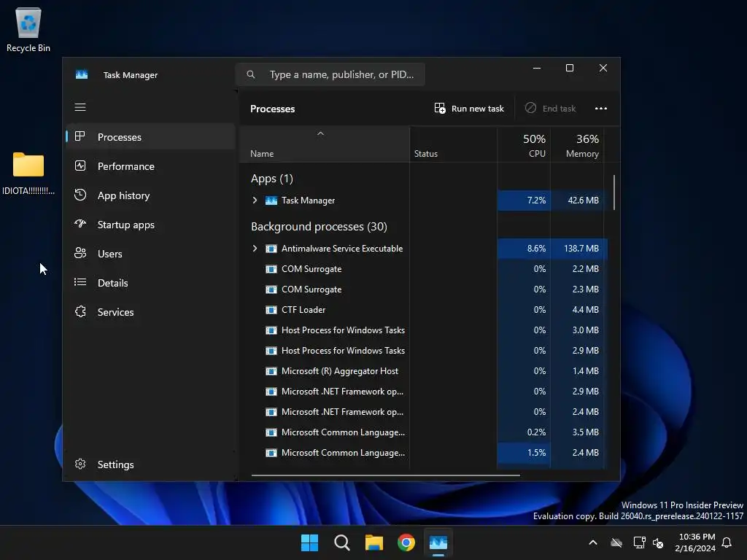The height and width of the screenshot is (560, 747).
Task: Click the Task Manager title bar app icon
Action: [82, 75]
